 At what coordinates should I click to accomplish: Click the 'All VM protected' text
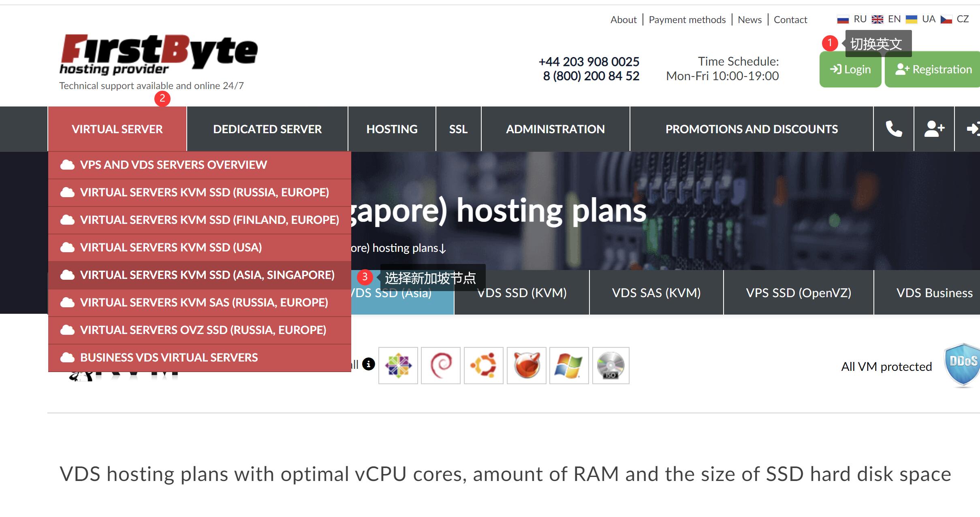tap(886, 366)
